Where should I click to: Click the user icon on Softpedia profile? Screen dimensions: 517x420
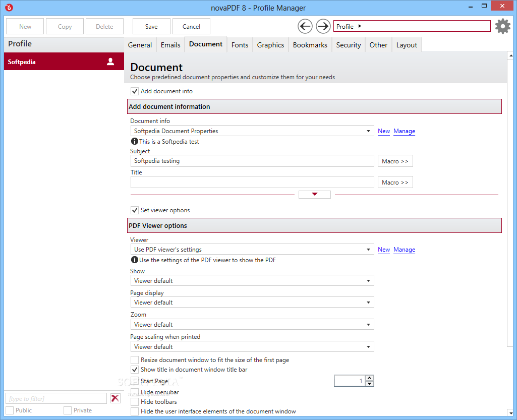coord(110,62)
